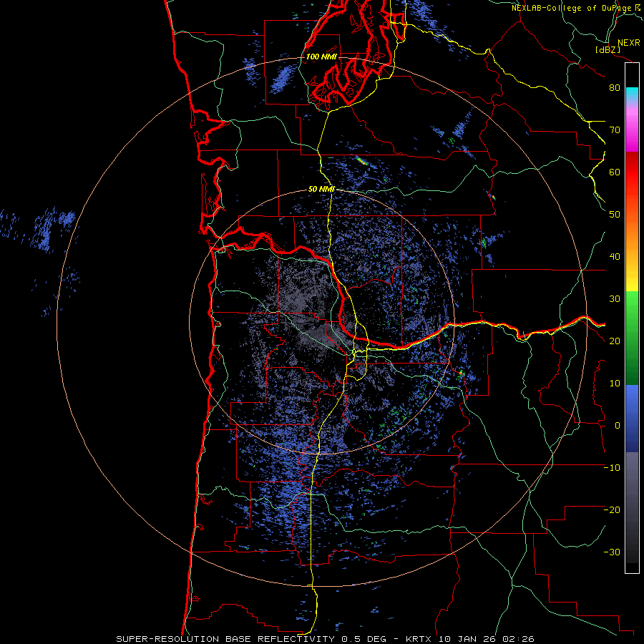The height and width of the screenshot is (644, 644).
Task: Click the '100 NMI' range ring label
Action: click(x=321, y=57)
